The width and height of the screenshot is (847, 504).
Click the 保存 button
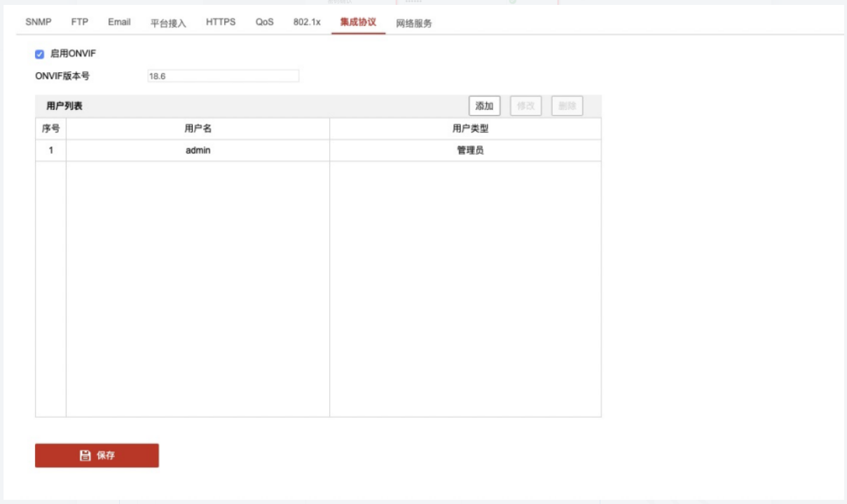(97, 455)
